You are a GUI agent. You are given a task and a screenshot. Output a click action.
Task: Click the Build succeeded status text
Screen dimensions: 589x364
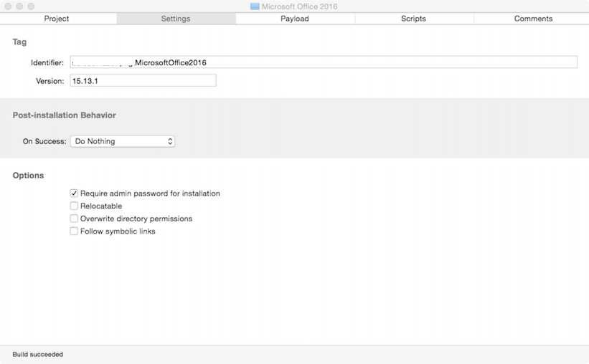tap(37, 354)
